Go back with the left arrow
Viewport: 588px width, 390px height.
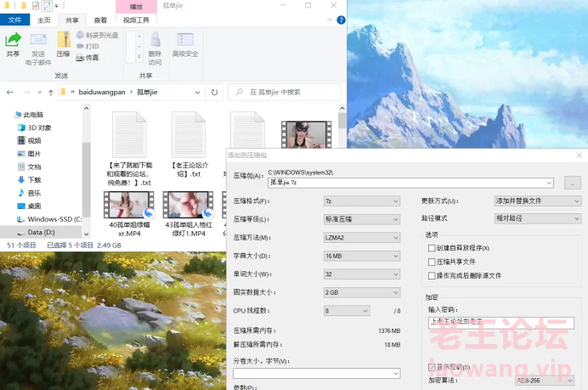[x=10, y=93]
